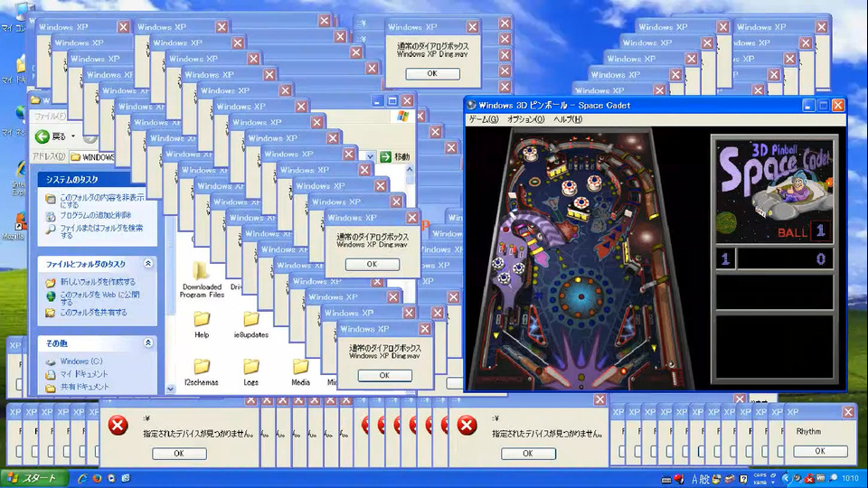
Task: Click the green 戻る back arrow in Explorer
Action: [x=42, y=136]
